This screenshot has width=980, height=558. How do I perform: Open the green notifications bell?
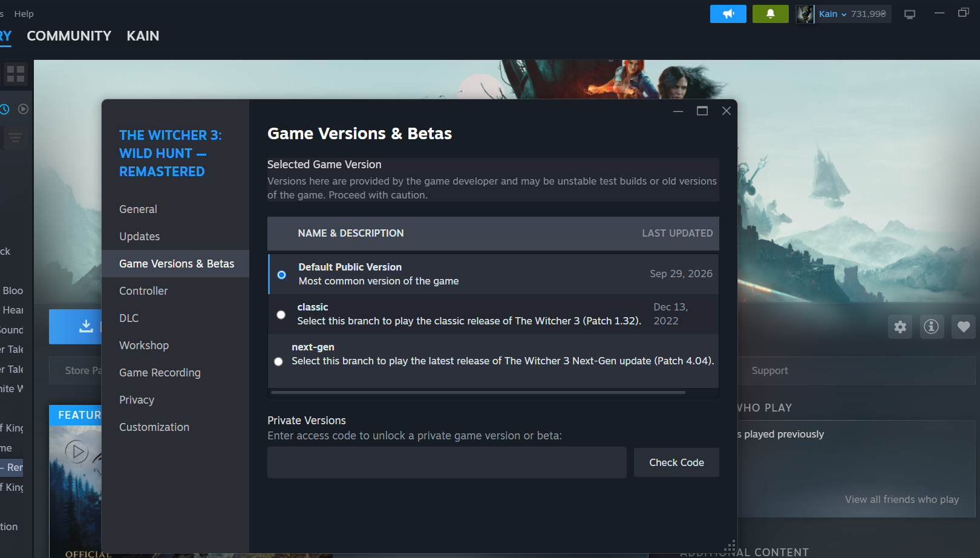[770, 14]
